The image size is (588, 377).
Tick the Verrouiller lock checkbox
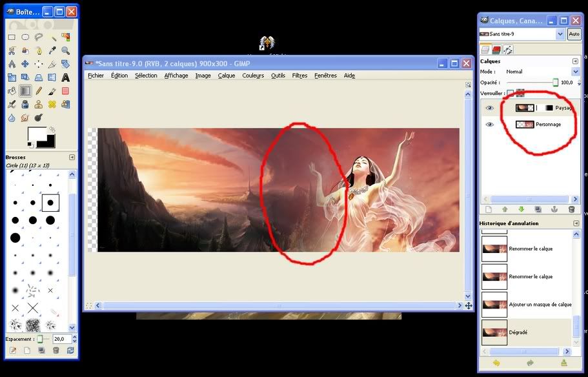pyautogui.click(x=510, y=93)
